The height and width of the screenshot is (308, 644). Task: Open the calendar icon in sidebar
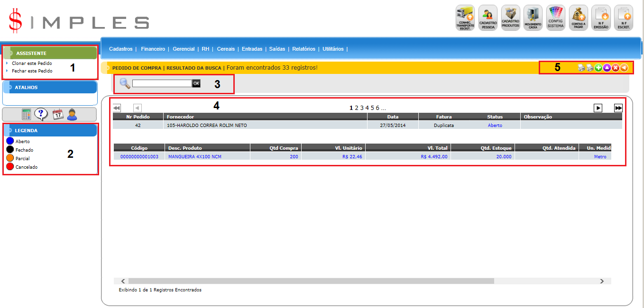[x=58, y=114]
